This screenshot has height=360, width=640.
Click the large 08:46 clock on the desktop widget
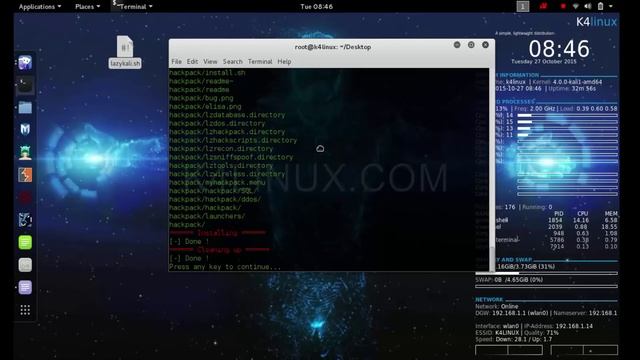(559, 49)
